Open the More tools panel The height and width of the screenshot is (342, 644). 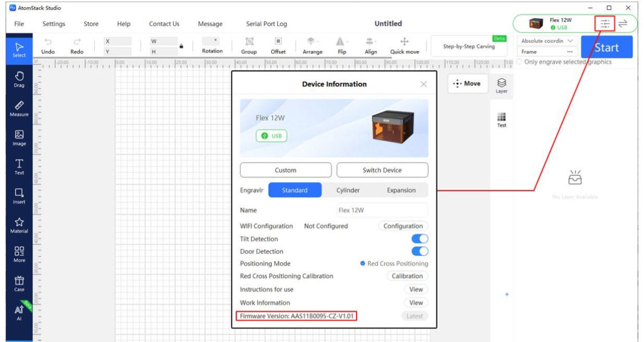click(19, 254)
